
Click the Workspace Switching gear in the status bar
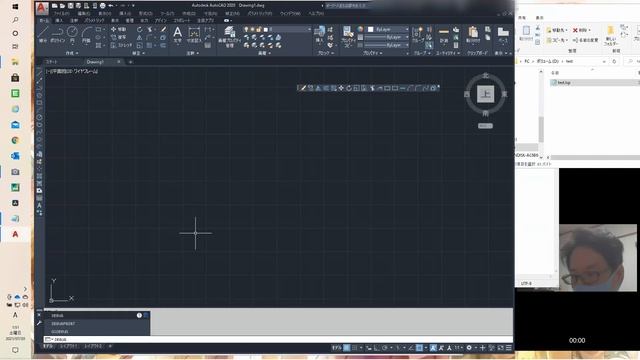pos(469,348)
